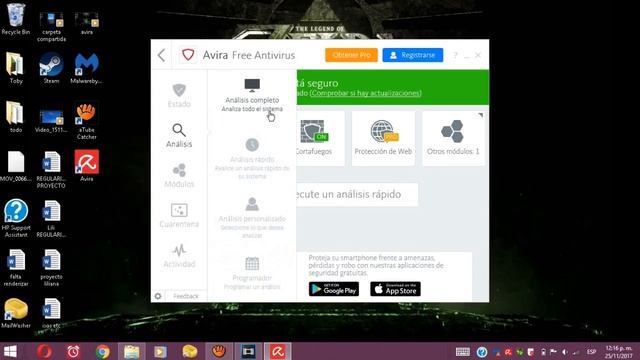Click the Obtener Pro button
Screen dimensions: 640x360
click(x=351, y=55)
